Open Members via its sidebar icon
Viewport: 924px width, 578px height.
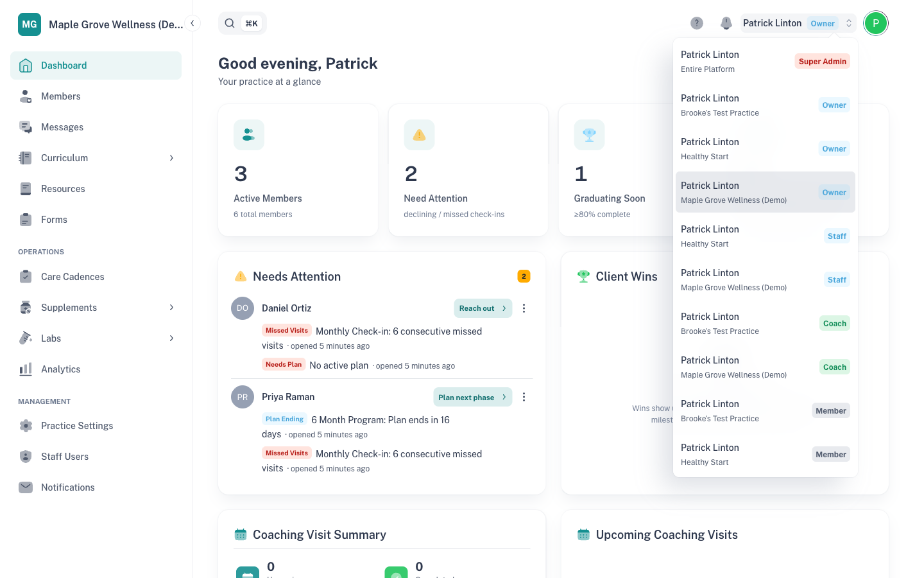pyautogui.click(x=26, y=96)
